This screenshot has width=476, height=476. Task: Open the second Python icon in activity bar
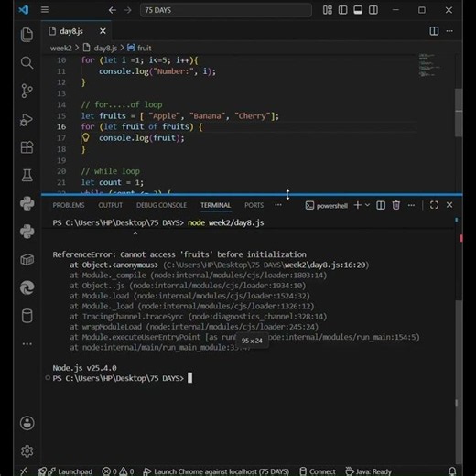tap(27, 232)
